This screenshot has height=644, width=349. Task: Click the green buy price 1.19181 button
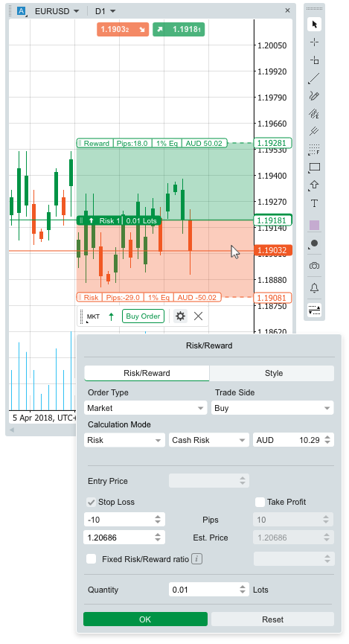point(179,30)
